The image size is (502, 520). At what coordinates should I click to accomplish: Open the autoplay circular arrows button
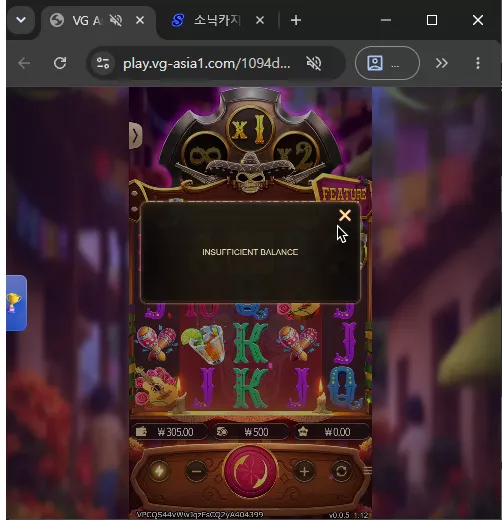[x=341, y=471]
